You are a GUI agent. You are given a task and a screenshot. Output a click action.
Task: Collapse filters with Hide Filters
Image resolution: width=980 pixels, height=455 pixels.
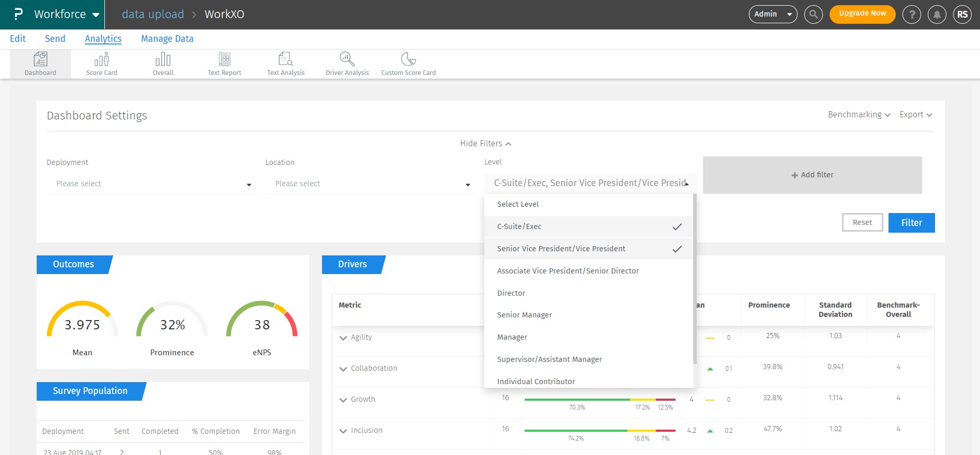pyautogui.click(x=486, y=143)
